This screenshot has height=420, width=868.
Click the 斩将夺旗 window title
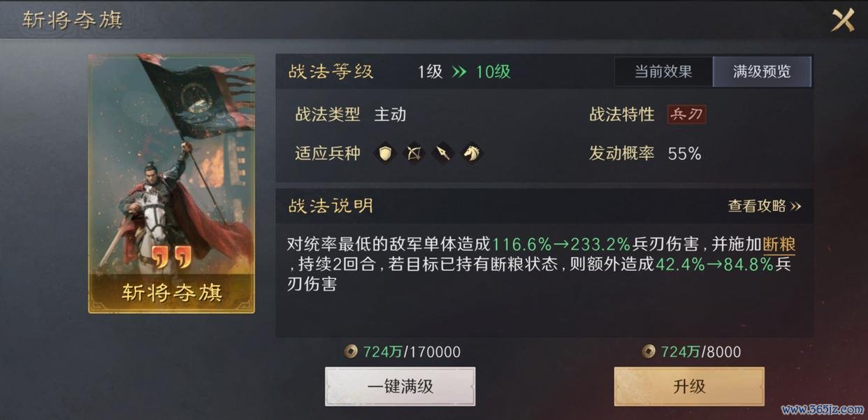(x=72, y=20)
